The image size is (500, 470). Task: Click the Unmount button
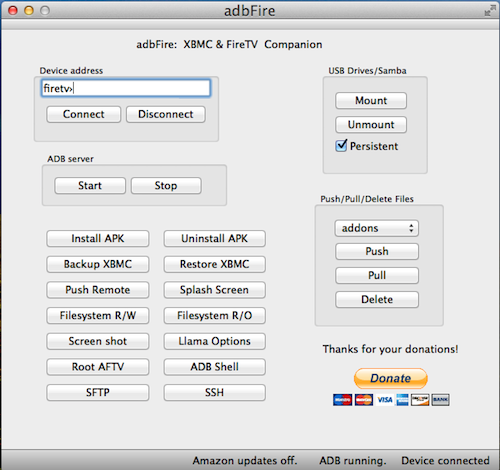pos(371,125)
